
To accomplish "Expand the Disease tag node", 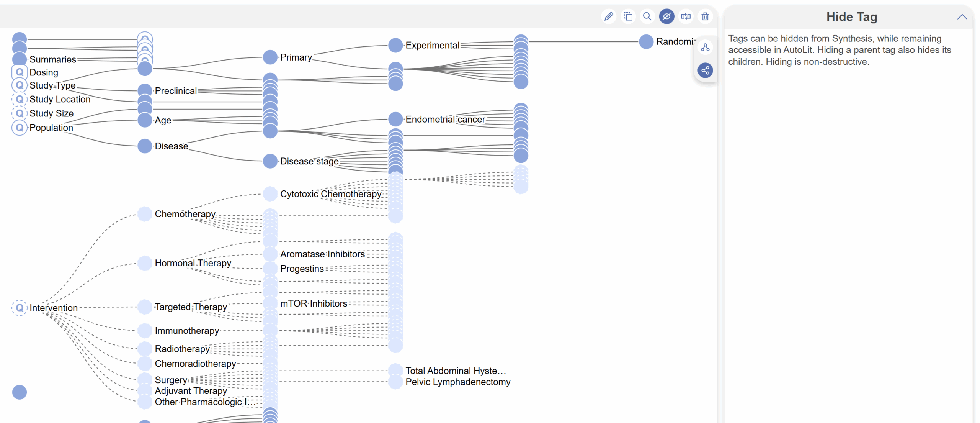I will click(x=145, y=146).
